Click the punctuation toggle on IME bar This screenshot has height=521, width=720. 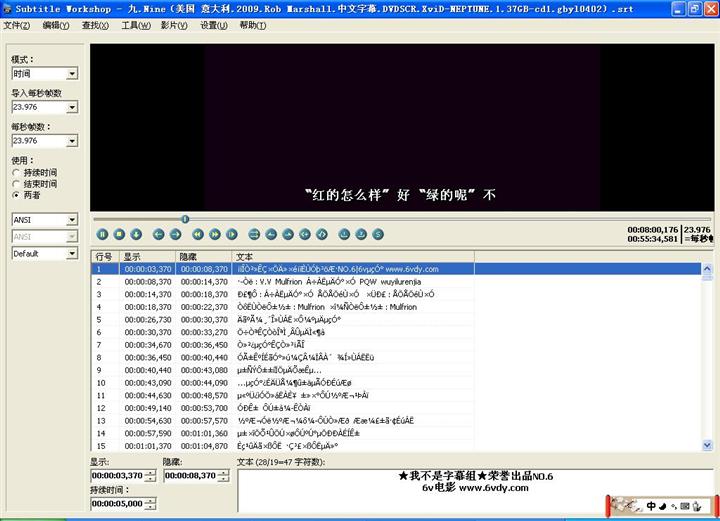[674, 506]
